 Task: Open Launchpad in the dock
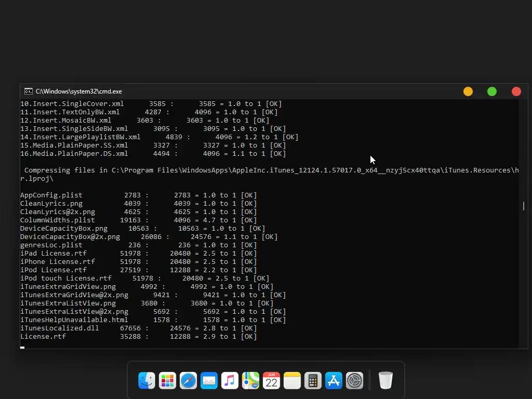click(167, 380)
